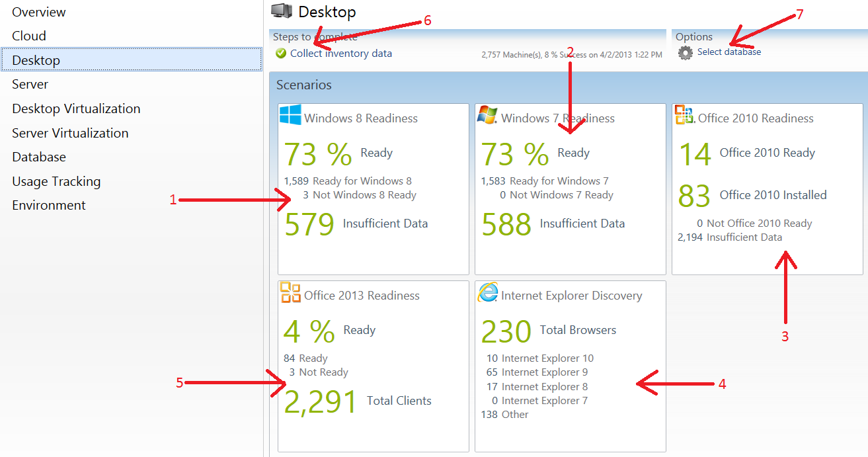868x457 pixels.
Task: Click the Internet Explorer logo icon
Action: tap(487, 292)
